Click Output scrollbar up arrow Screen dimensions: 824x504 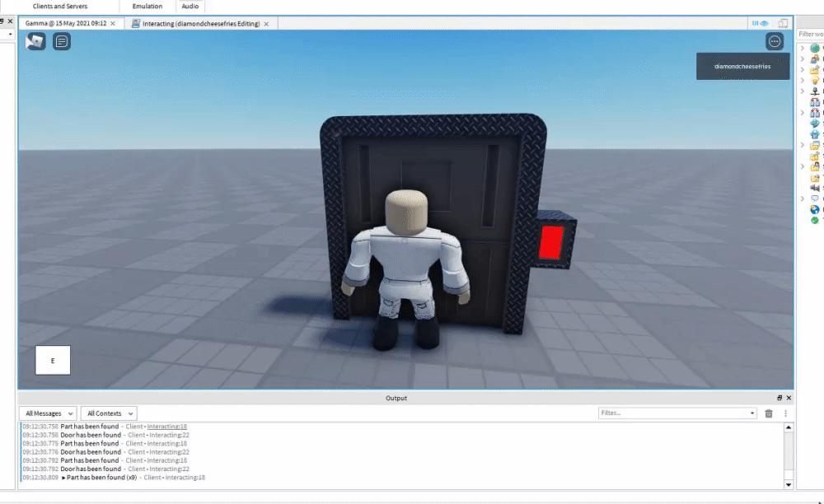[x=789, y=427]
